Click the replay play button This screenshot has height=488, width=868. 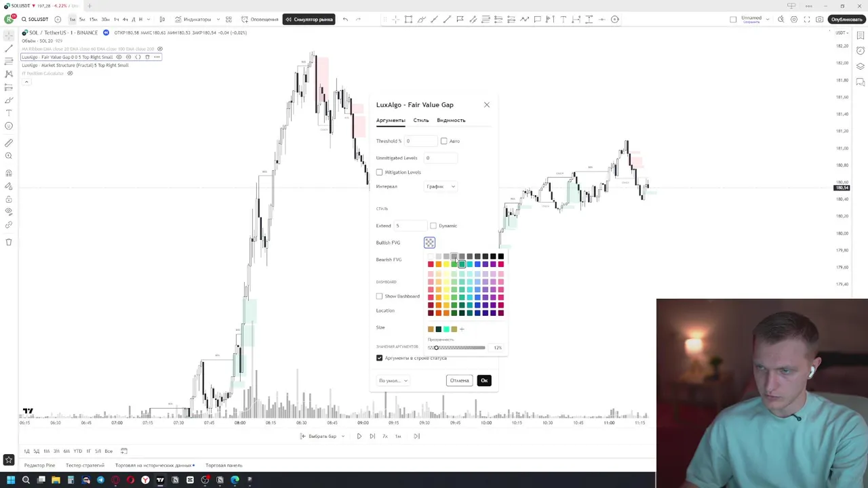tap(359, 436)
